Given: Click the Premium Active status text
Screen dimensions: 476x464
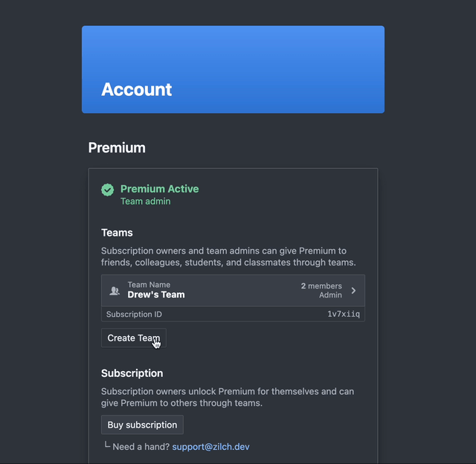Looking at the screenshot, I should [160, 189].
